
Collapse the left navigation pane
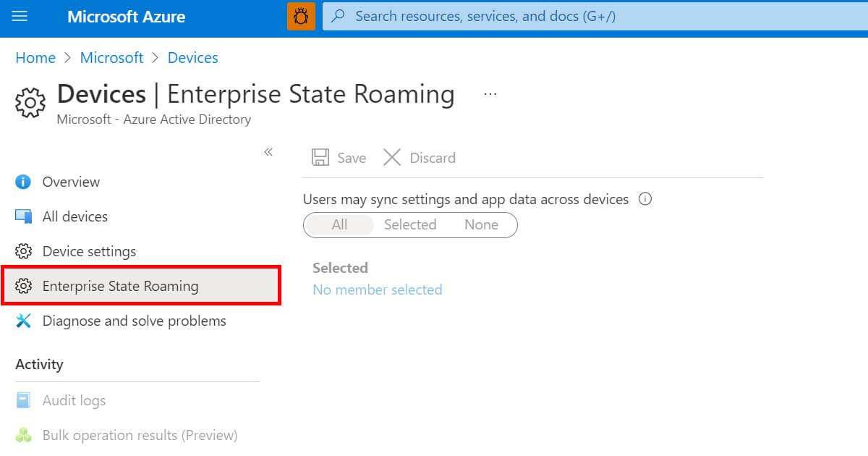coord(268,152)
